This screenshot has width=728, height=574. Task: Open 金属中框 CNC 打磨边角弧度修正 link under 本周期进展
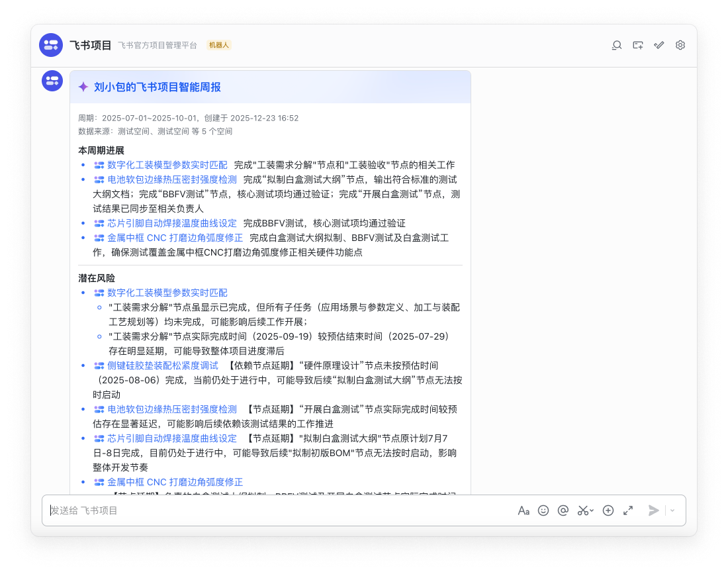tap(175, 238)
